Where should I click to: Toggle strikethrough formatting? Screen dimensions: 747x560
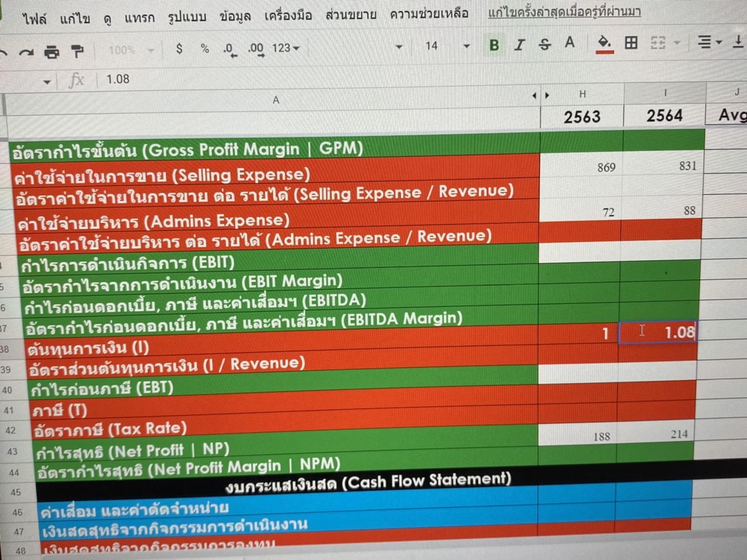[x=544, y=44]
